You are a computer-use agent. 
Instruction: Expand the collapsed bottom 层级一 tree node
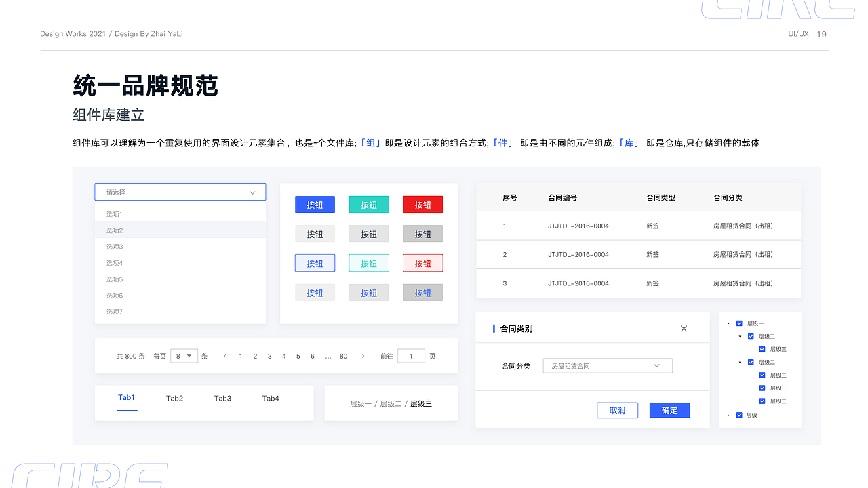point(728,415)
